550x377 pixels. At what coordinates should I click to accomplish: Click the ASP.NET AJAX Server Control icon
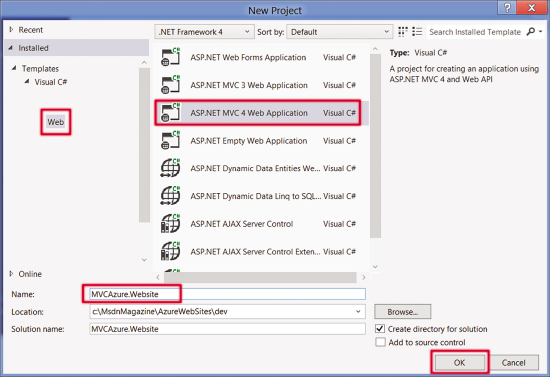point(170,223)
